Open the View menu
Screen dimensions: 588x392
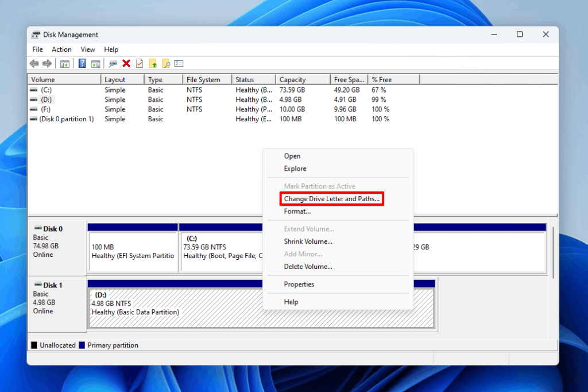click(88, 49)
